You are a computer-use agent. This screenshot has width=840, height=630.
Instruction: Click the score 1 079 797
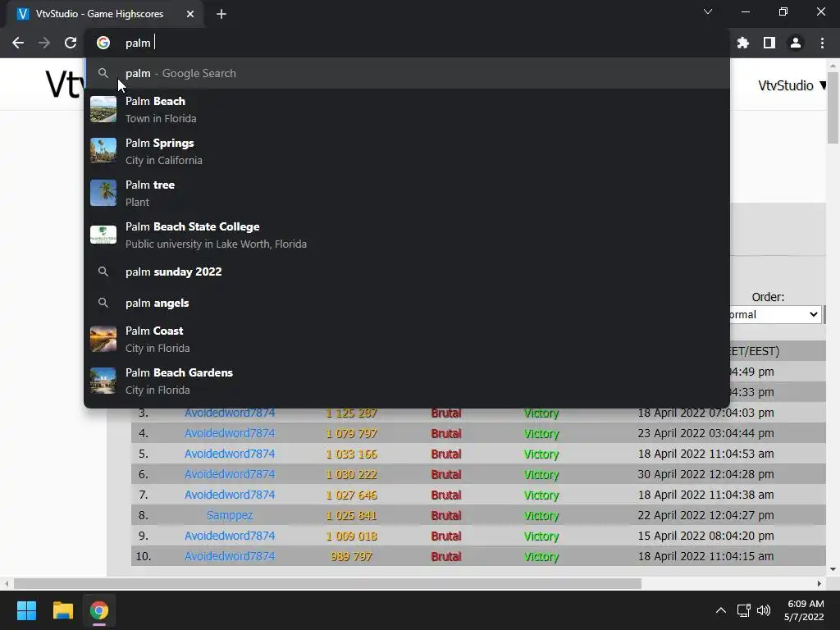(x=351, y=433)
